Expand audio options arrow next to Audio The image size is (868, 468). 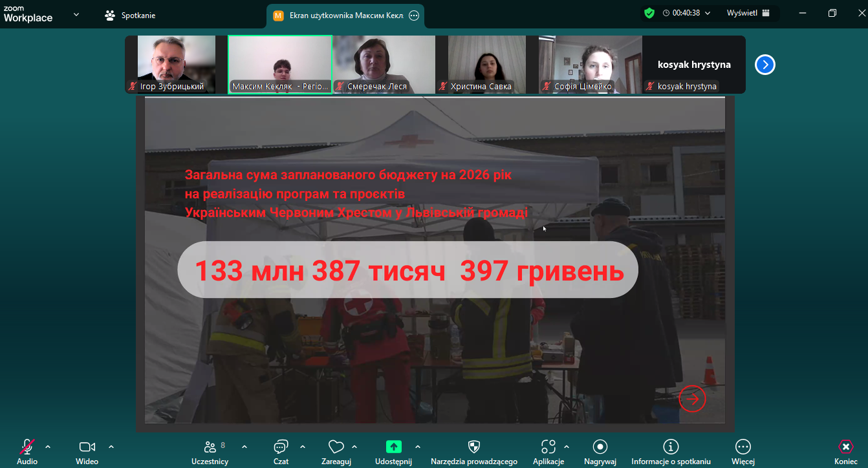(48, 447)
